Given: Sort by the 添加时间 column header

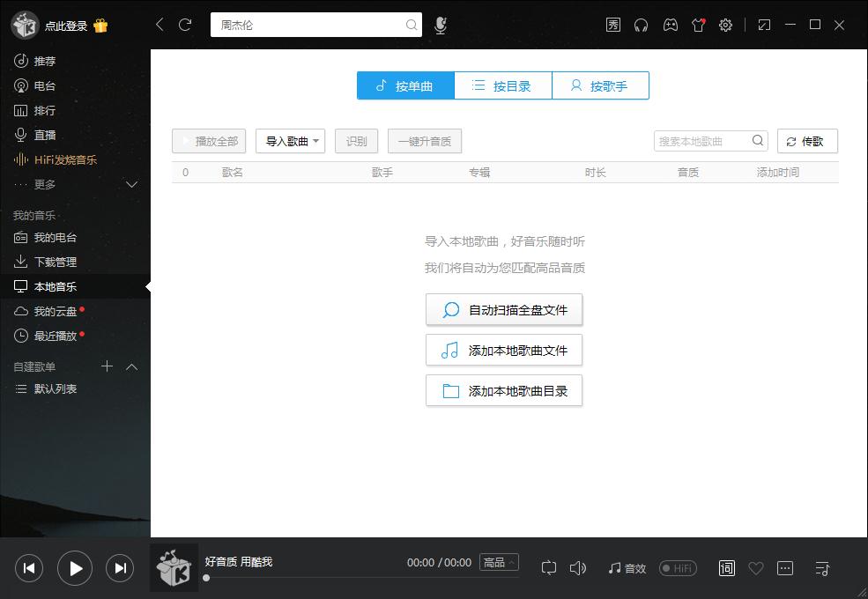Looking at the screenshot, I should tap(778, 172).
